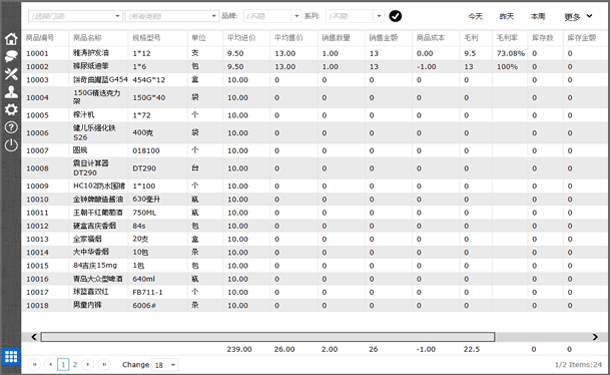Open the Home icon in sidebar

(11, 39)
